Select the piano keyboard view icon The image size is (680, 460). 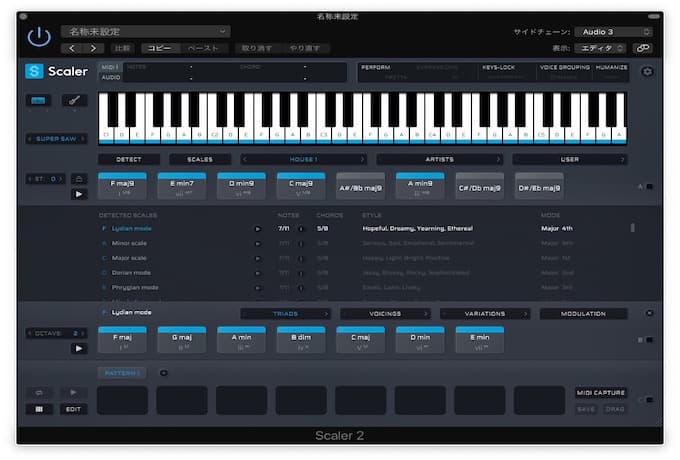[38, 101]
